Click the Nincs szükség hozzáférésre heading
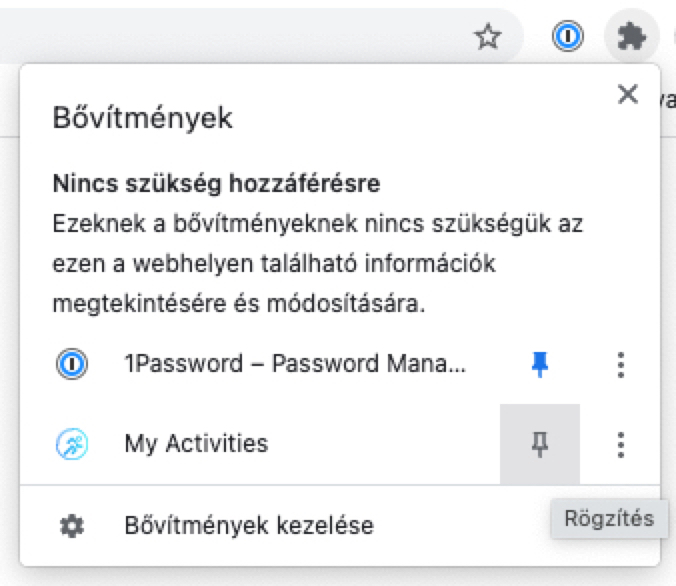 [216, 184]
